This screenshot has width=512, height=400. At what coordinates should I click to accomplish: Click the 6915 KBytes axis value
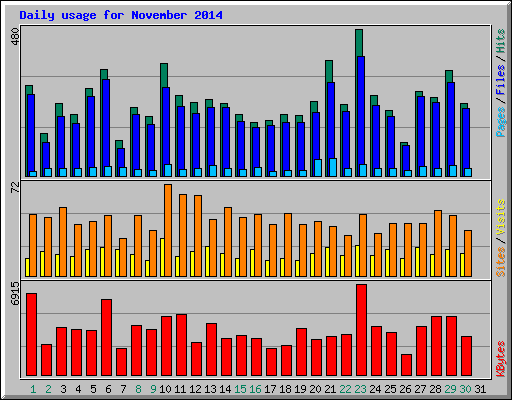tap(15, 293)
